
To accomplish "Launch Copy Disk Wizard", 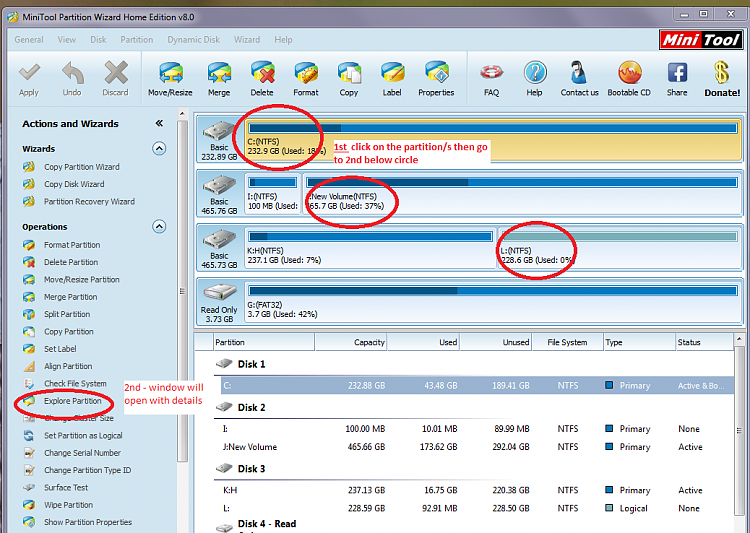I will pyautogui.click(x=74, y=184).
